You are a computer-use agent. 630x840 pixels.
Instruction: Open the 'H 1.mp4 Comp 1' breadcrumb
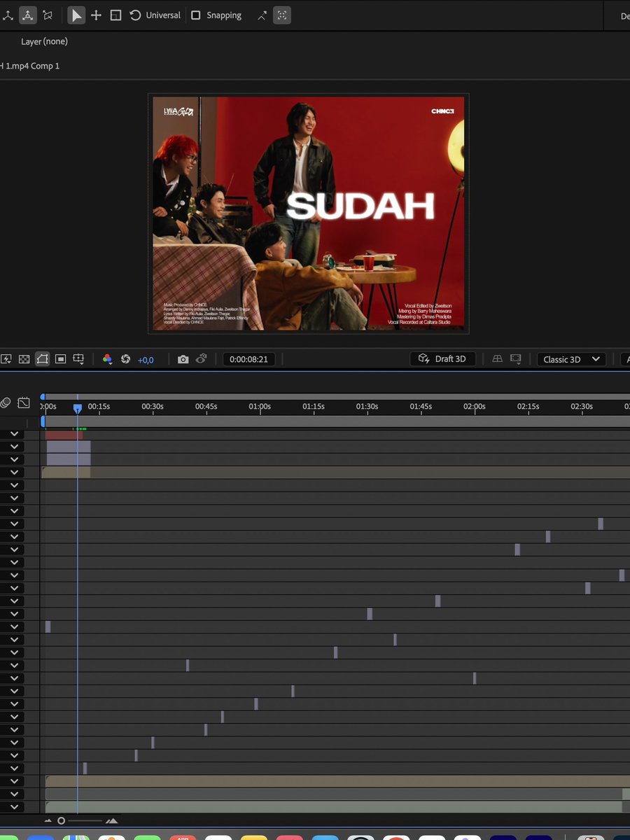(30, 66)
